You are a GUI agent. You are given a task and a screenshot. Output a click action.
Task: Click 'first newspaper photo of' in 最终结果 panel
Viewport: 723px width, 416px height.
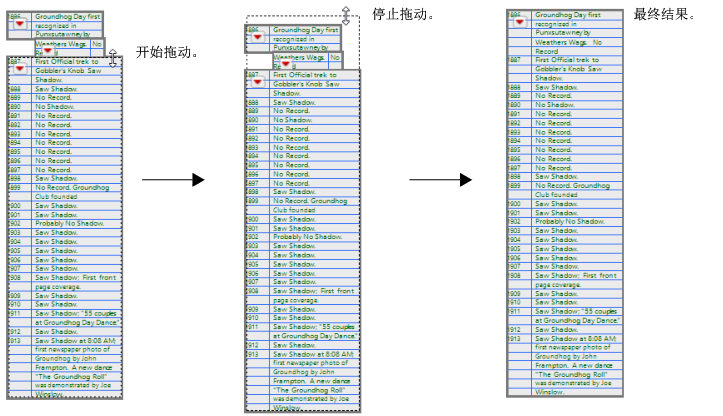(x=573, y=347)
